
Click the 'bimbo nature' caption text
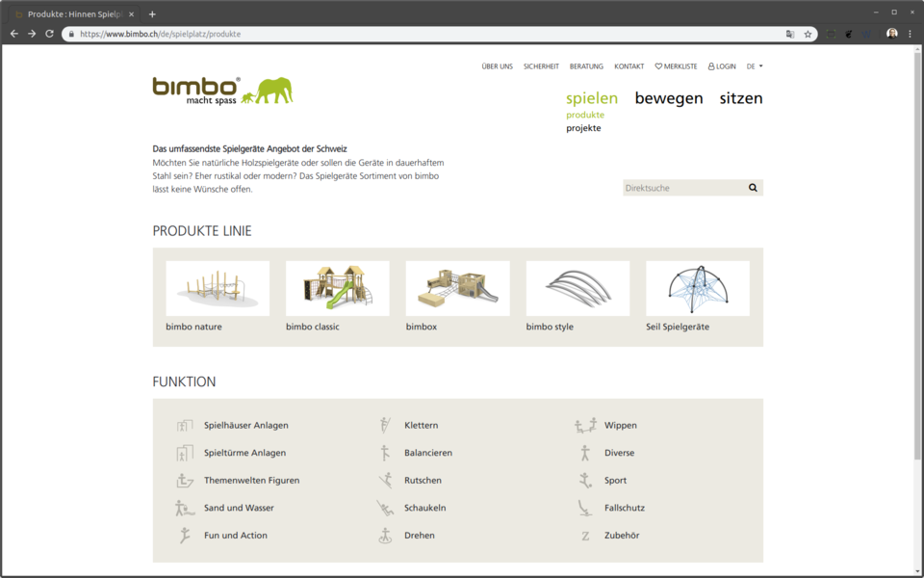point(193,327)
